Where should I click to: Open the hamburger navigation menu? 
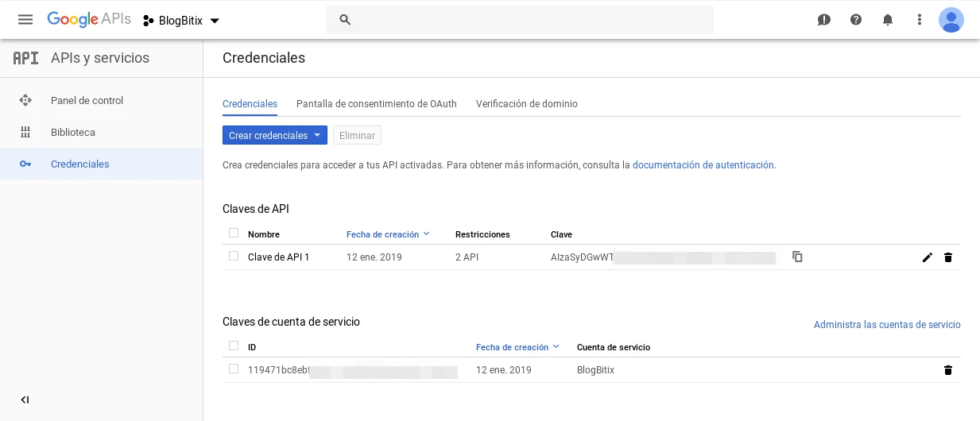(x=25, y=20)
